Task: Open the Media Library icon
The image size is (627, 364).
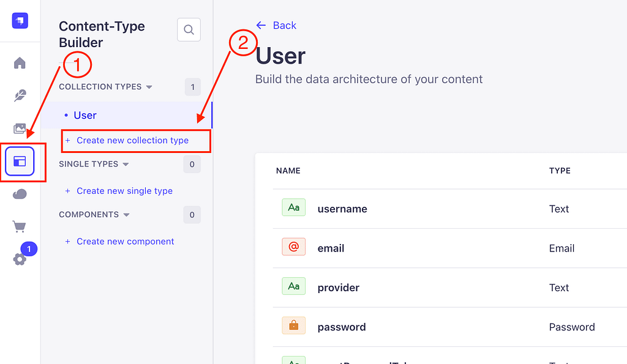Action: [x=20, y=128]
